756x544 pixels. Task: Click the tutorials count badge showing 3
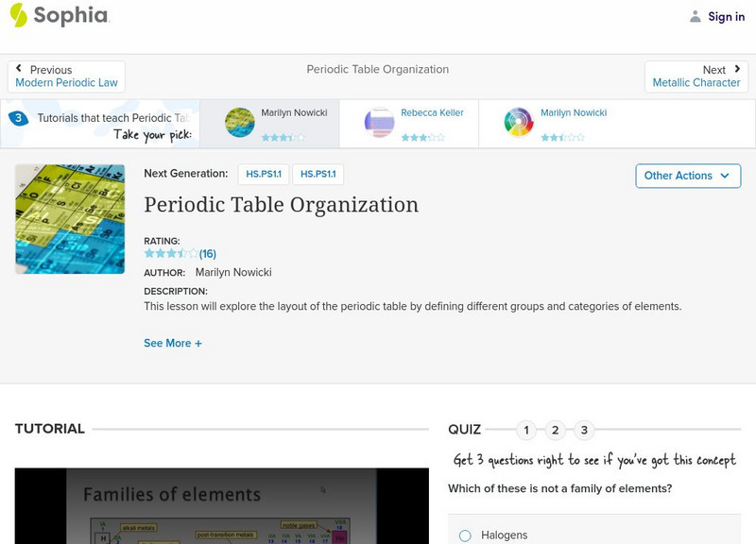pos(18,118)
